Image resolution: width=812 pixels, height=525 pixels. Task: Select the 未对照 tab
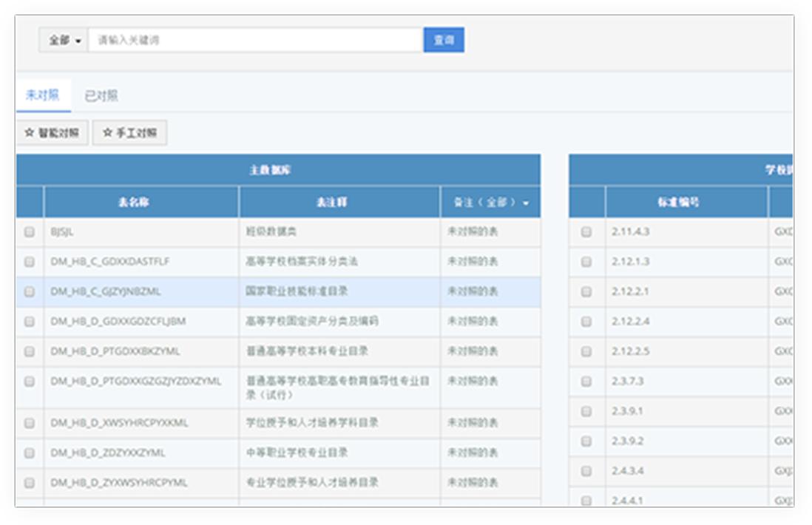(x=43, y=95)
